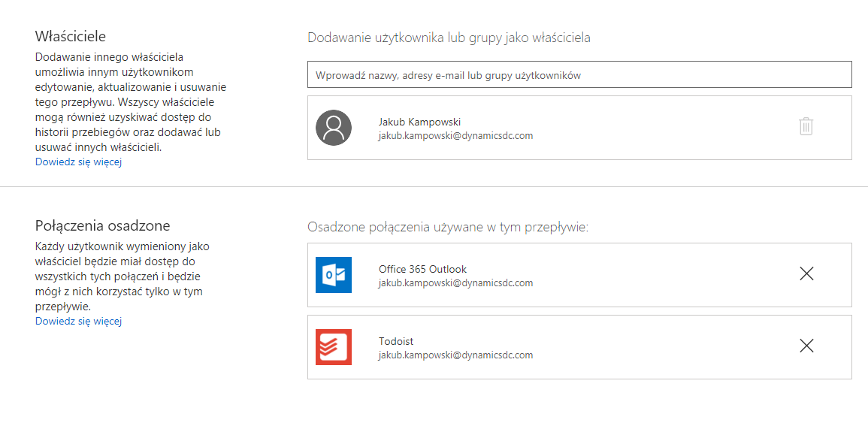Click the e-mail under Office 365 Outlook
868x429 pixels.
coord(455,282)
